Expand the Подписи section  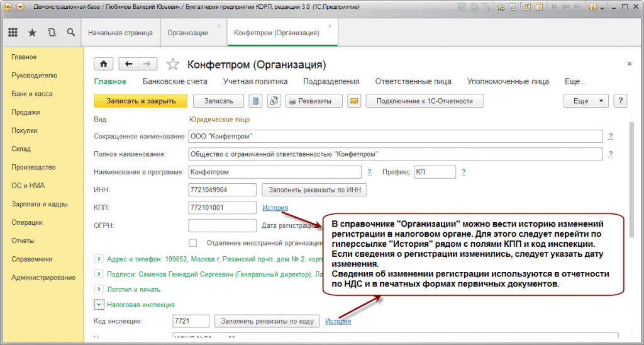pos(98,274)
